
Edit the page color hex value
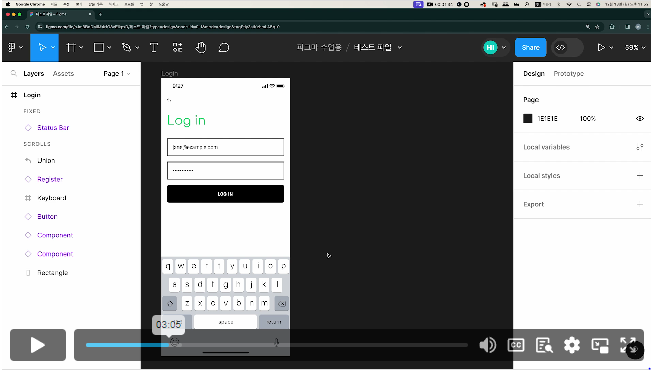pyautogui.click(x=548, y=118)
